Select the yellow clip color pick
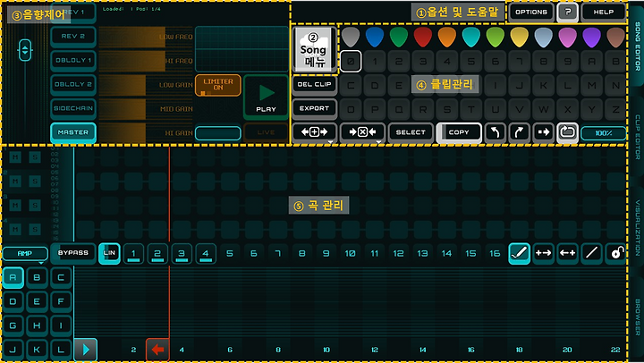This screenshot has width=644, height=363. [x=519, y=37]
